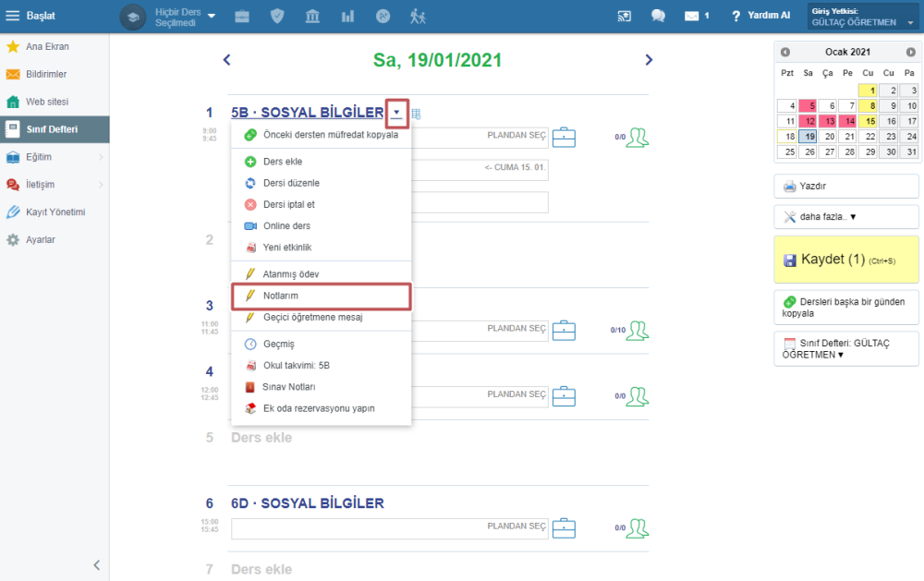Go to previous month in calendar

(x=784, y=52)
